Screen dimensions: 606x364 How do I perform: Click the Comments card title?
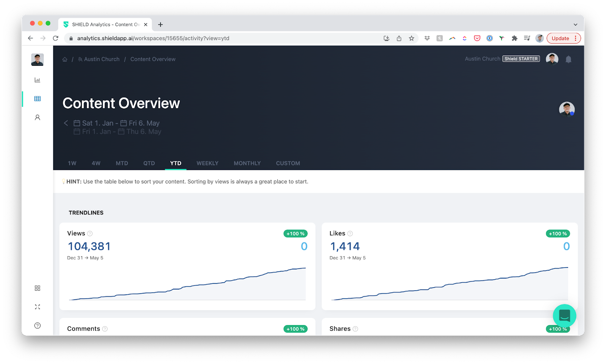click(84, 329)
